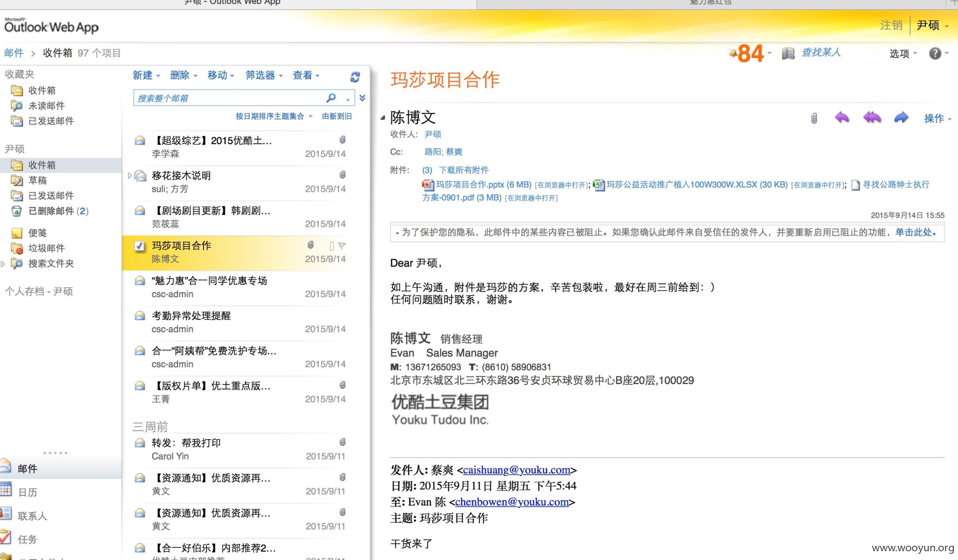This screenshot has width=958, height=560.
Task: Select the 个人存档 - 尹硕 archive
Action: 39,291
